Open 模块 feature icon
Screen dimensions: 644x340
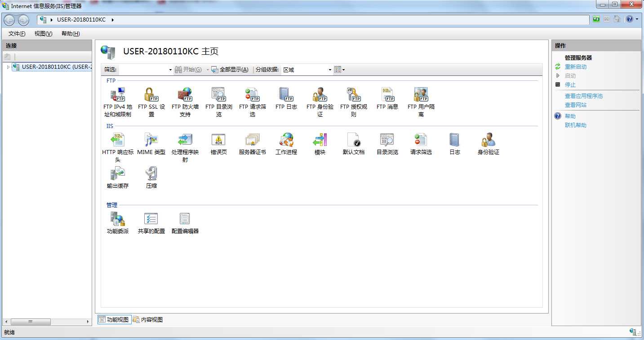pyautogui.click(x=320, y=140)
